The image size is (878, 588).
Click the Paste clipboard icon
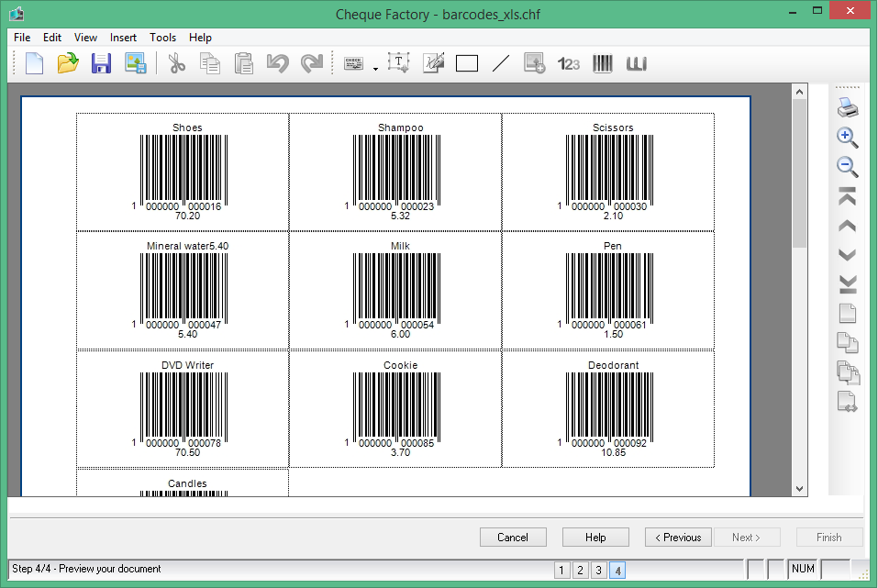click(x=243, y=63)
